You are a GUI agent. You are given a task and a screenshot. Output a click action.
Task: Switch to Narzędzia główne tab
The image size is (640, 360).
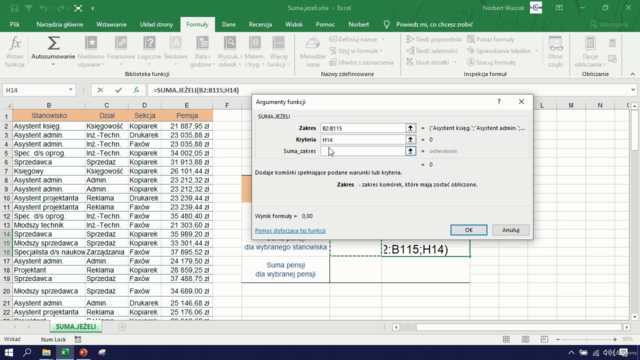click(x=60, y=24)
